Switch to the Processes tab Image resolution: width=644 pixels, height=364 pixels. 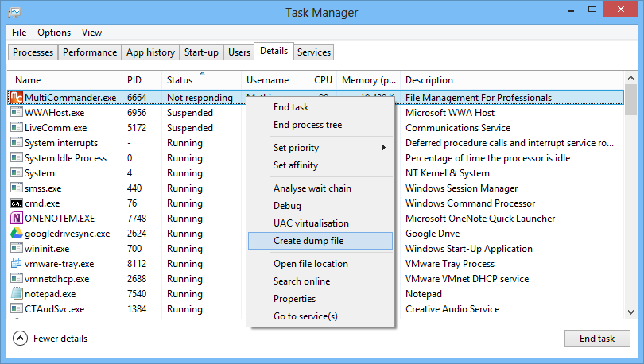tap(33, 52)
